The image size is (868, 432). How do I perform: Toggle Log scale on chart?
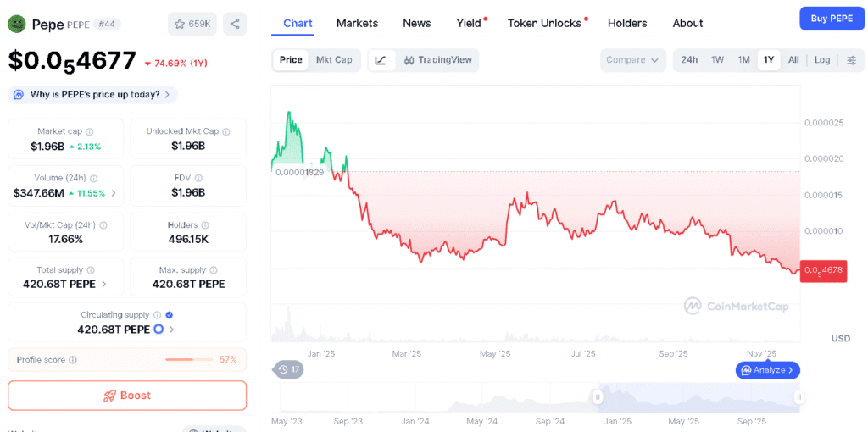click(822, 60)
